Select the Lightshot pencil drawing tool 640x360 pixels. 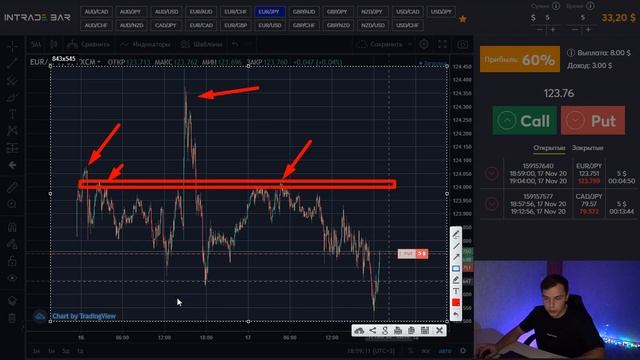[x=456, y=234]
